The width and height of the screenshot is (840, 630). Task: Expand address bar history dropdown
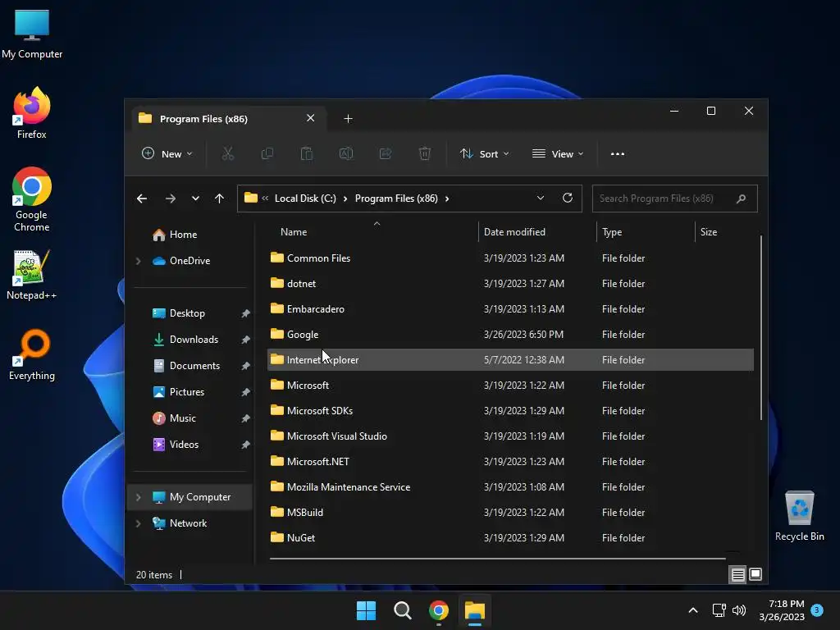tap(541, 199)
